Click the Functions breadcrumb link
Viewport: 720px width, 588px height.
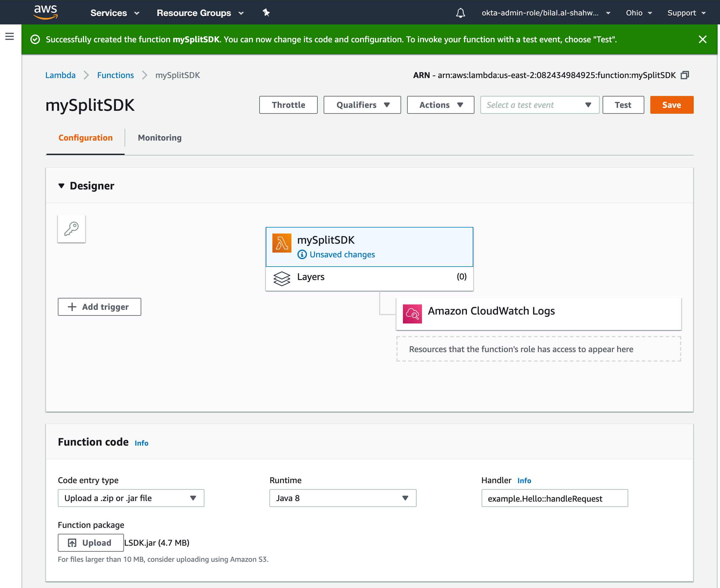[x=115, y=75]
